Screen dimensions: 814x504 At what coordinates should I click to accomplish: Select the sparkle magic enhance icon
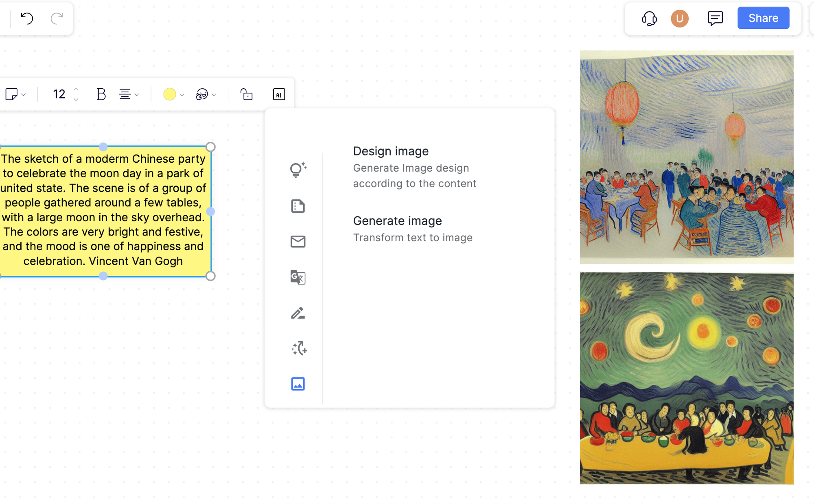tap(299, 348)
